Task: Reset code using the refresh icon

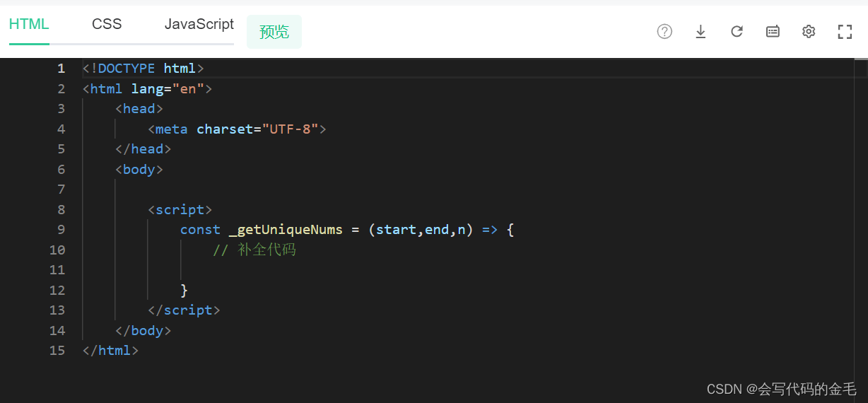Action: click(737, 31)
